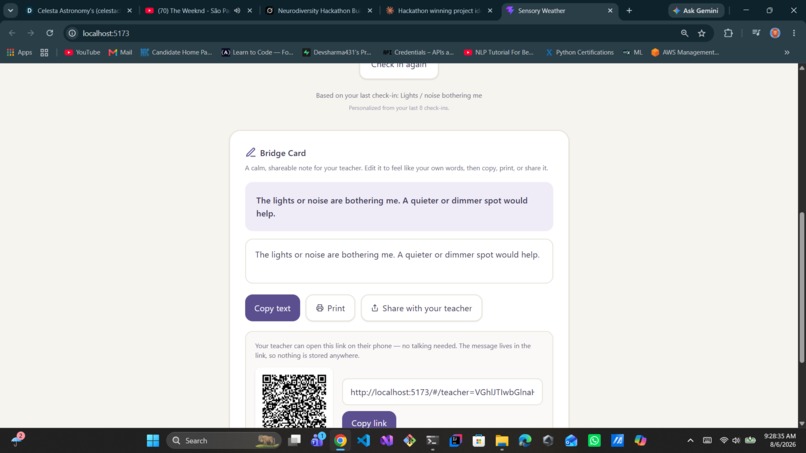Edit the Bridge Card message text box

click(399, 261)
